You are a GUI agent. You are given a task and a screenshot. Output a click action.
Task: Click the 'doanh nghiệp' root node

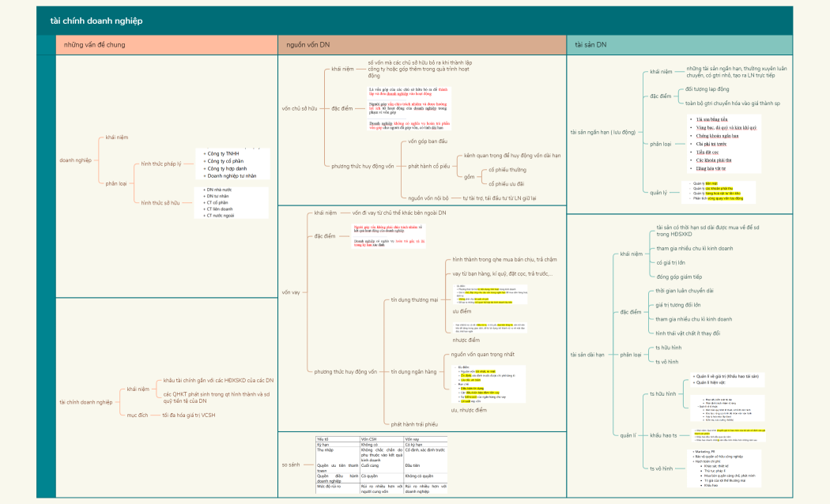(76, 160)
